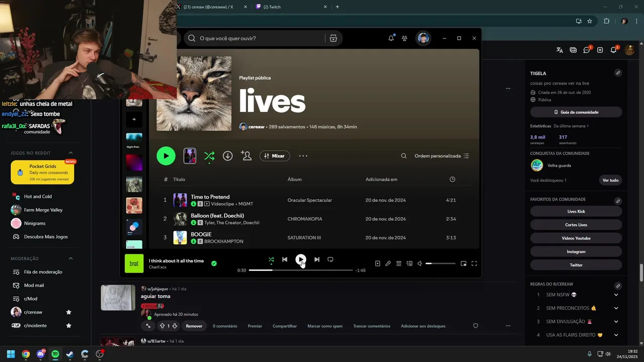Toggle shuffle in the player bar
Image resolution: width=644 pixels, height=362 pixels.
(271, 259)
